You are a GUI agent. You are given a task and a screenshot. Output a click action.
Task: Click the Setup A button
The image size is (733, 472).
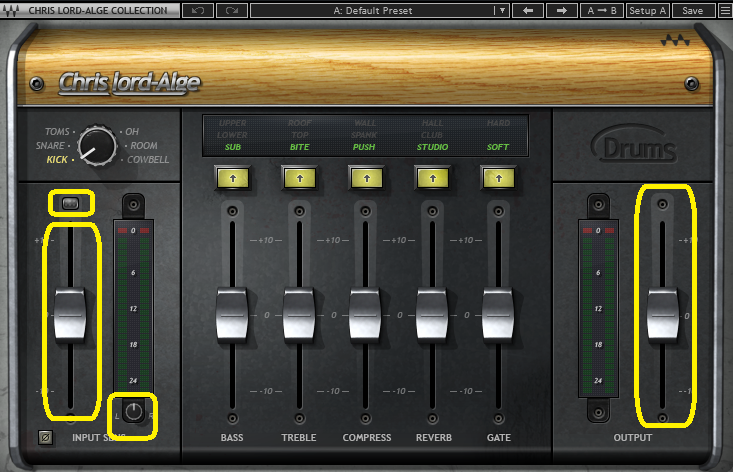coord(648,10)
